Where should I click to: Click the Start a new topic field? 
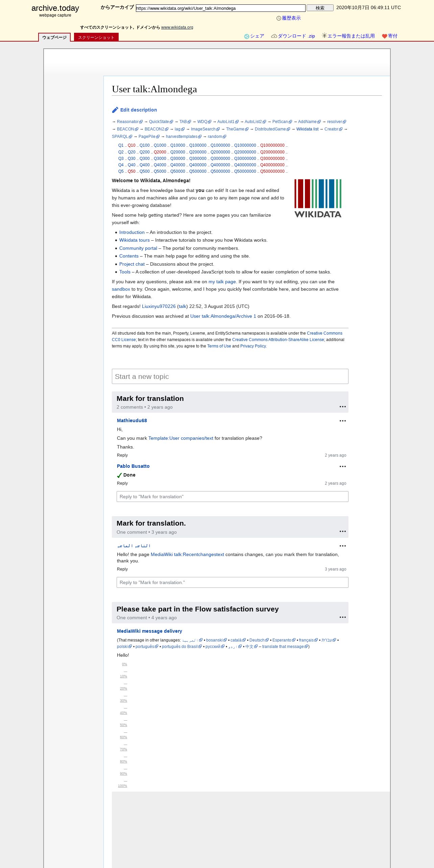pyautogui.click(x=230, y=377)
